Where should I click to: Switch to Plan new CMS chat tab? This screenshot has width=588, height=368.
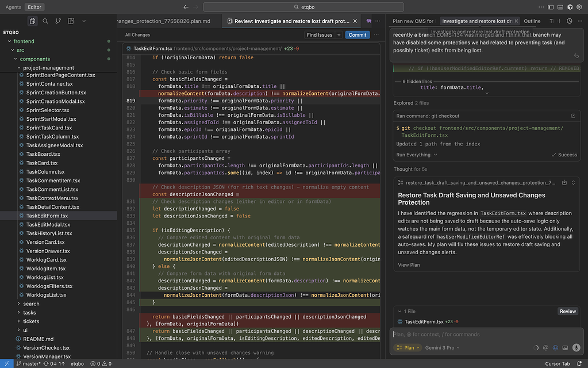(x=413, y=21)
